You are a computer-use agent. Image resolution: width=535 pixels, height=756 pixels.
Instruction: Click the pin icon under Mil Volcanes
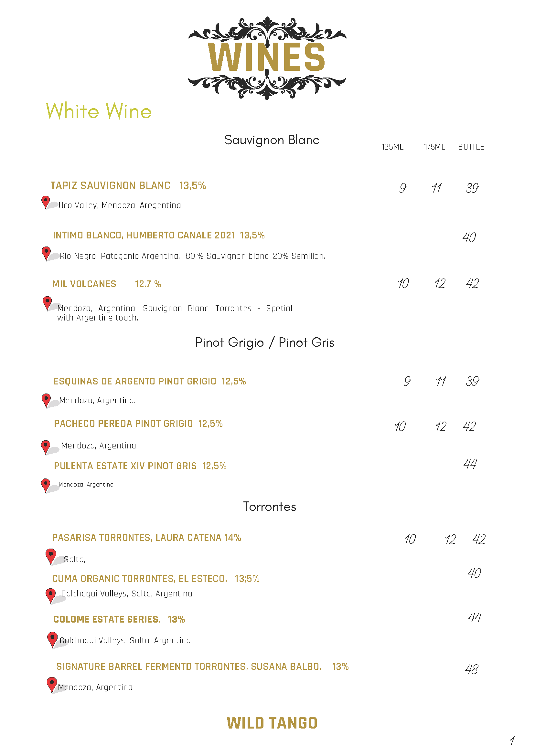48,303
